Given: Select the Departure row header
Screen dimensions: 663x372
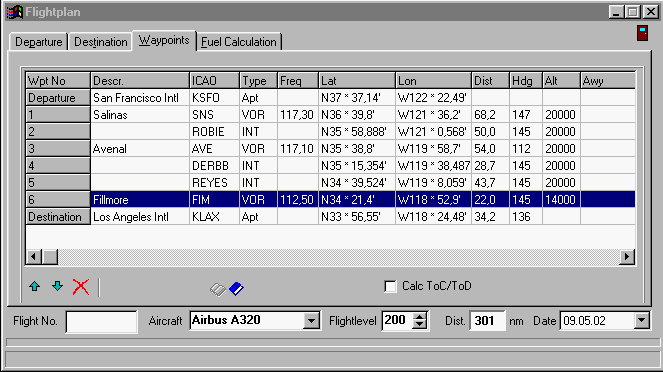Looking at the screenshot, I should tap(58, 98).
